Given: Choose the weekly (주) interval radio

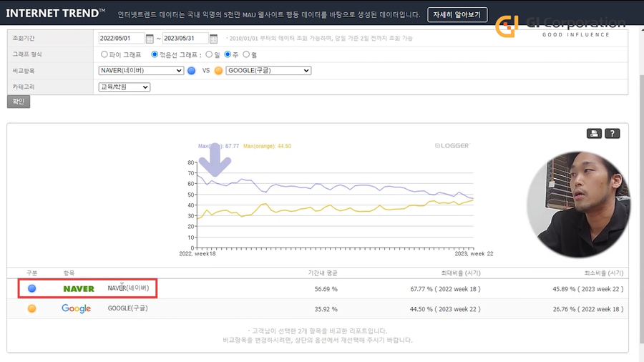Looking at the screenshot, I should tap(228, 54).
